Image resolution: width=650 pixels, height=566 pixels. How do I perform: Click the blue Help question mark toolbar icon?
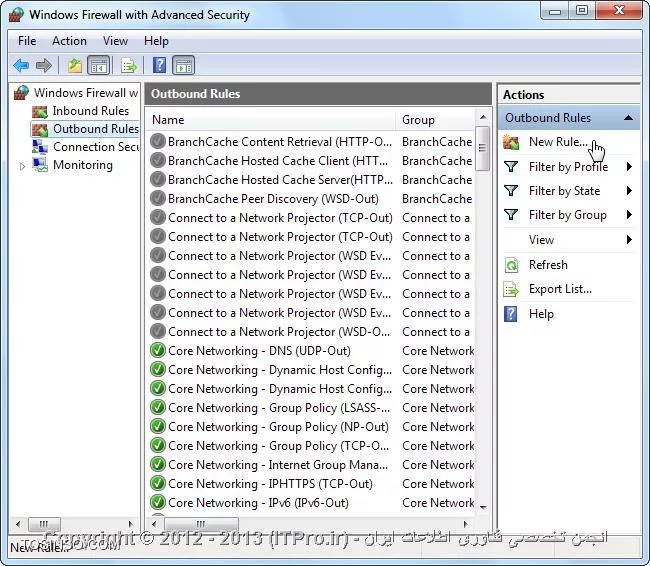pos(160,65)
